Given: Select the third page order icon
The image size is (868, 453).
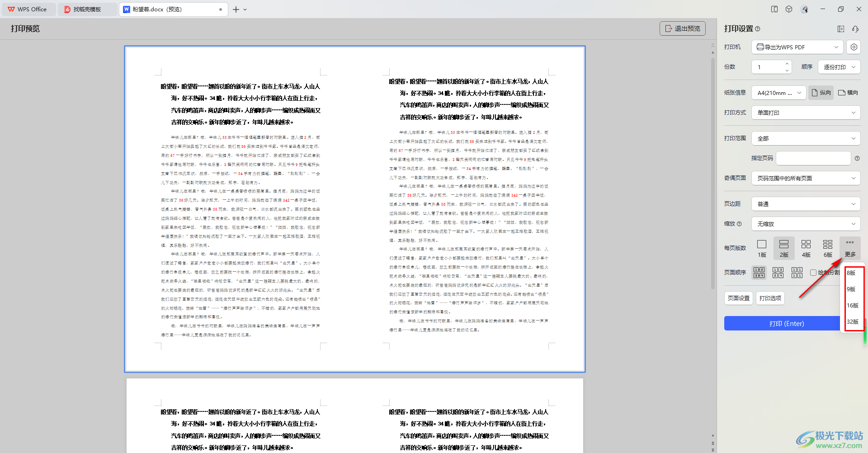Looking at the screenshot, I should point(797,273).
